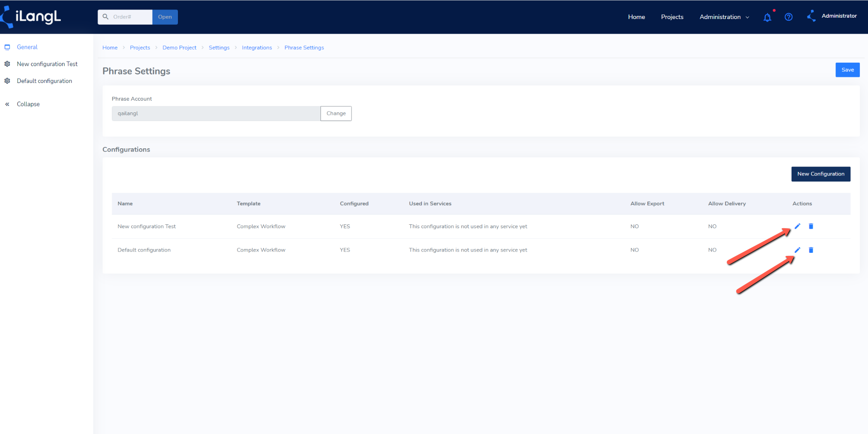
Task: Click the Open order button
Action: [165, 17]
